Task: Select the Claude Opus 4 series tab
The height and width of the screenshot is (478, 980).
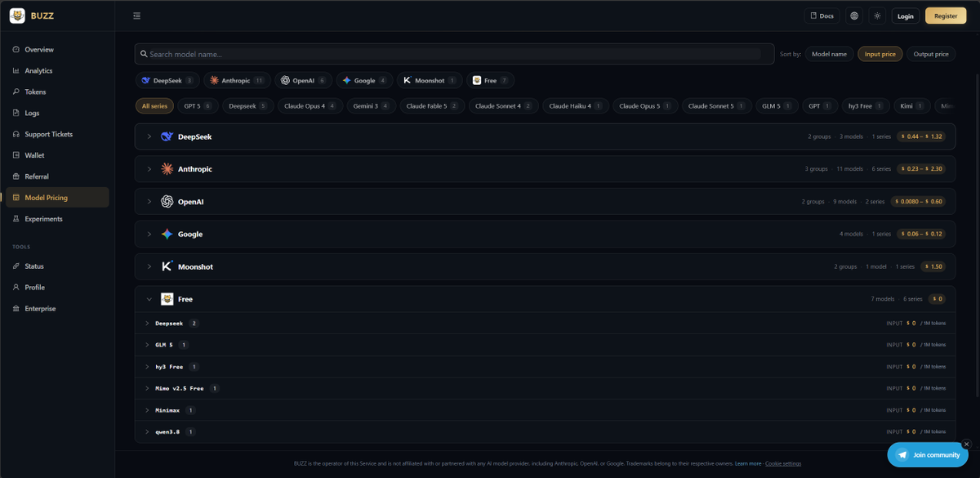Action: coord(310,106)
